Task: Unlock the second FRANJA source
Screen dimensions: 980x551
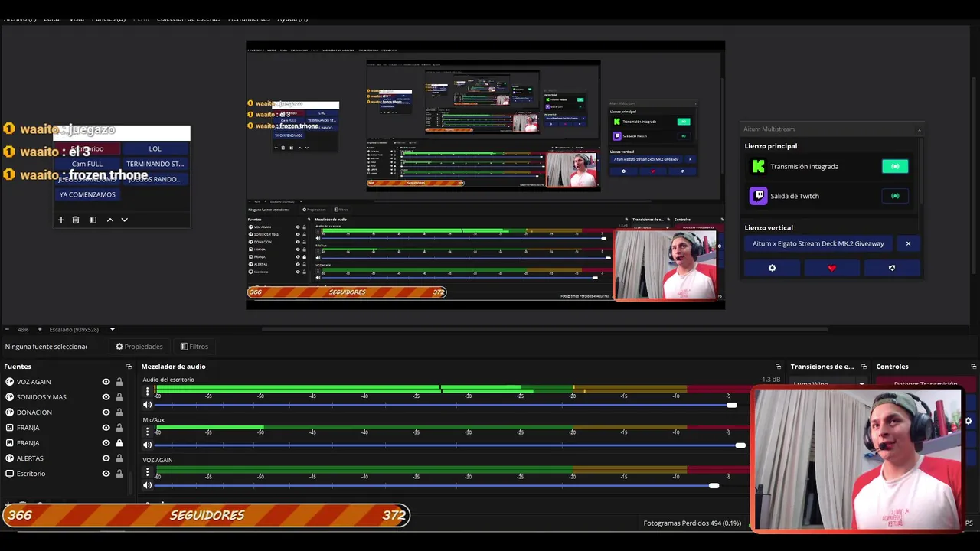Action: click(x=119, y=443)
